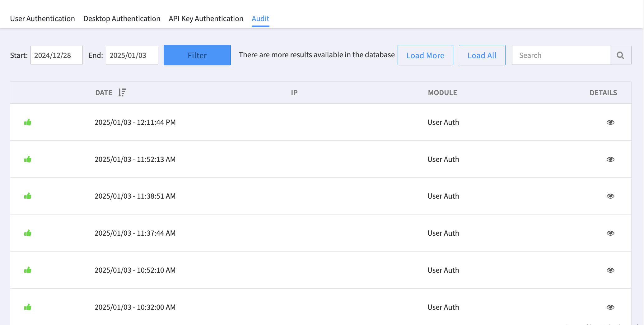
Task: Sort by the DATE column header
Action: tap(104, 93)
